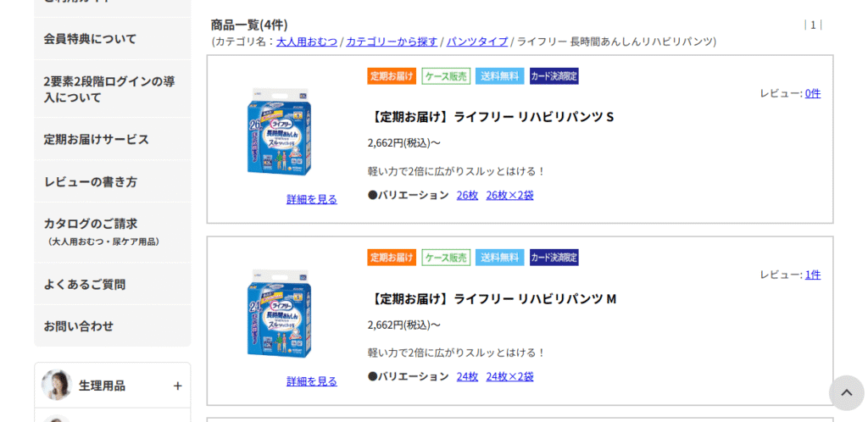Go to よくあるご質問 page
The height and width of the screenshot is (422, 868).
[85, 284]
